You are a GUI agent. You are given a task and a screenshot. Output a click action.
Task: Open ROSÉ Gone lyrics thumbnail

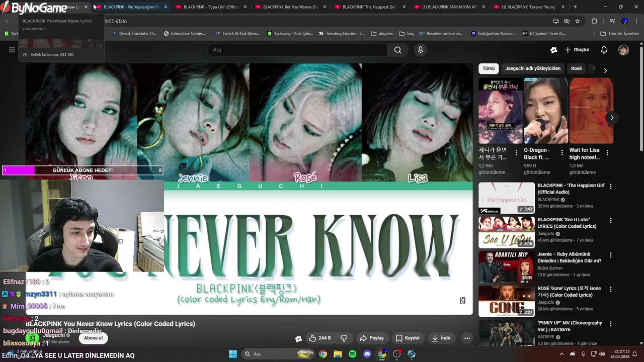point(507,301)
